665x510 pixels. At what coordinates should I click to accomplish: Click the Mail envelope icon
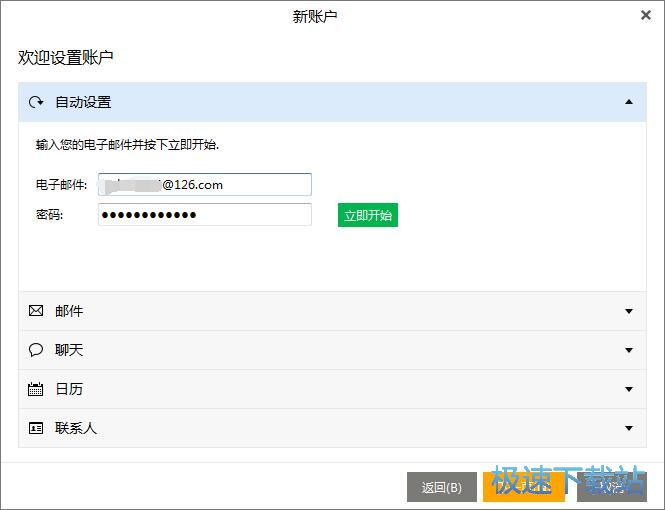(x=36, y=311)
